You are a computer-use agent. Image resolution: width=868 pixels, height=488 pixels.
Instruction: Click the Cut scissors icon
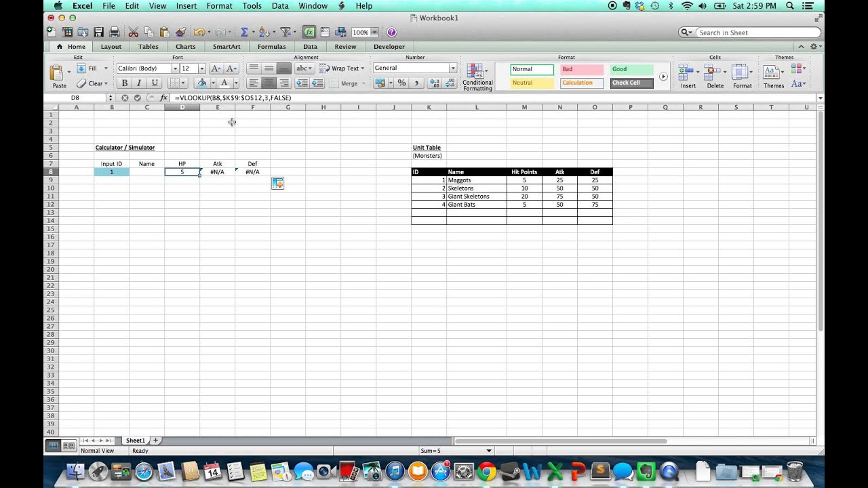134,32
